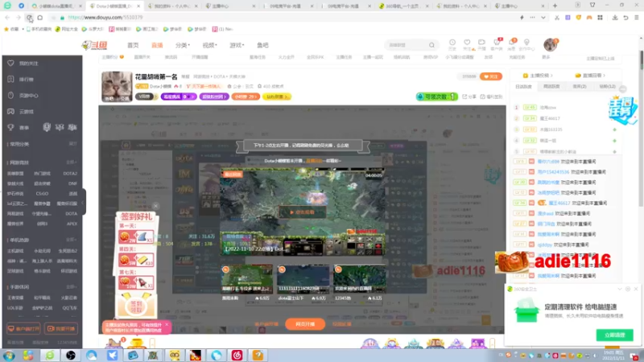Click the orange 小时榜 29 pill

pos(246,97)
